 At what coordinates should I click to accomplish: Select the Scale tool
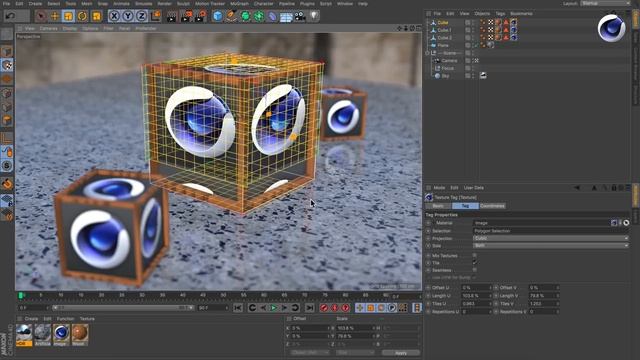click(68, 16)
